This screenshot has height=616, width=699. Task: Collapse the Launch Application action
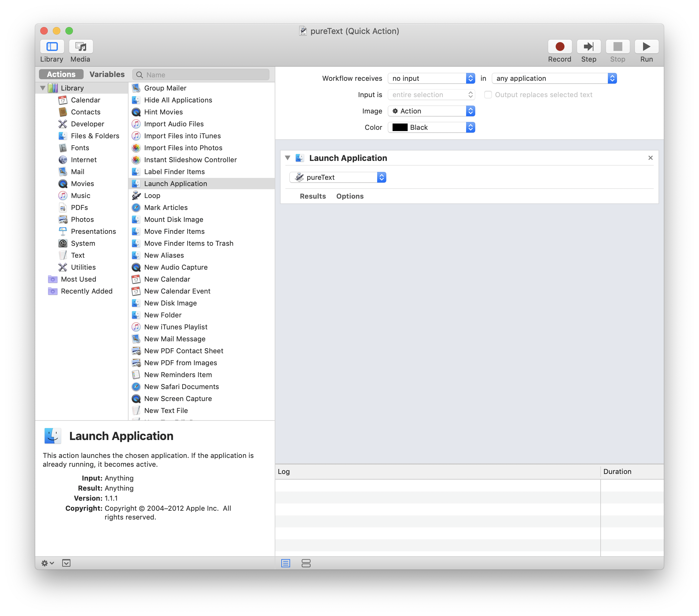point(287,158)
